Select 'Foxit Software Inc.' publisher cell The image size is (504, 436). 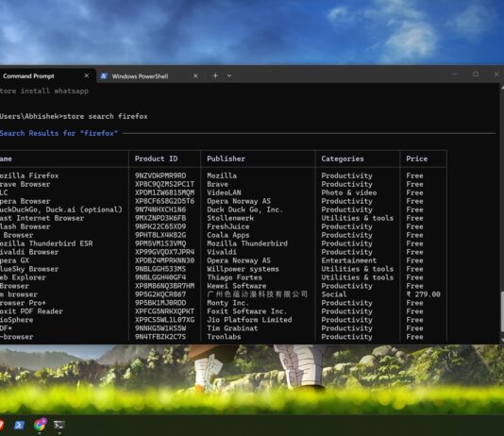247,311
